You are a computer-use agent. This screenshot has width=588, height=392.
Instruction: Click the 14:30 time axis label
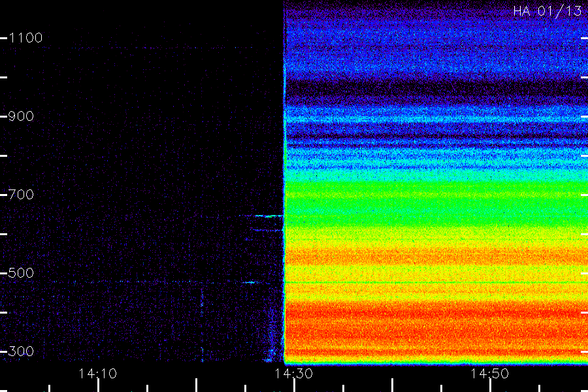pyautogui.click(x=293, y=374)
